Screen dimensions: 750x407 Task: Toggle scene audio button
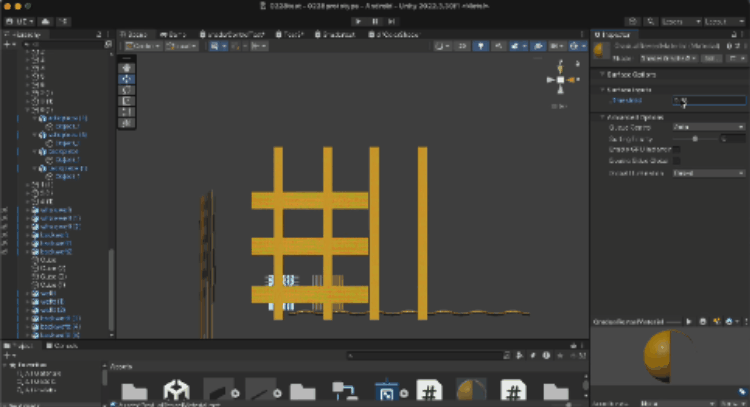click(x=498, y=46)
